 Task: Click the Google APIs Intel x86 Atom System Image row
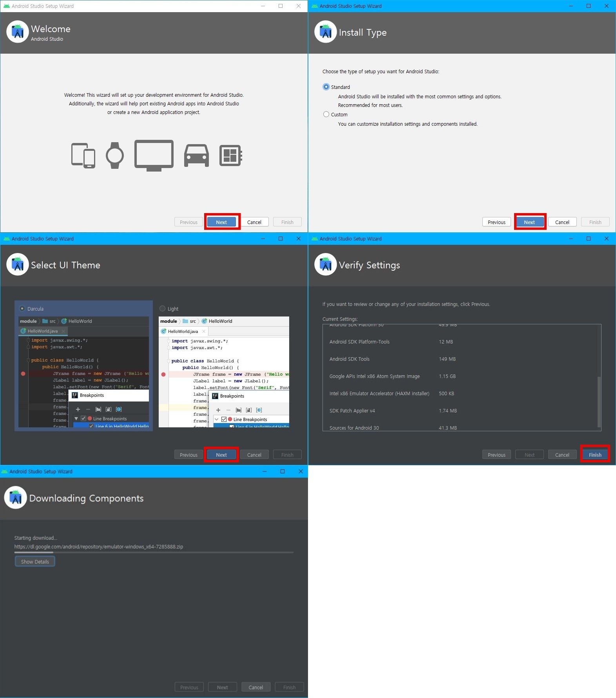pos(462,376)
